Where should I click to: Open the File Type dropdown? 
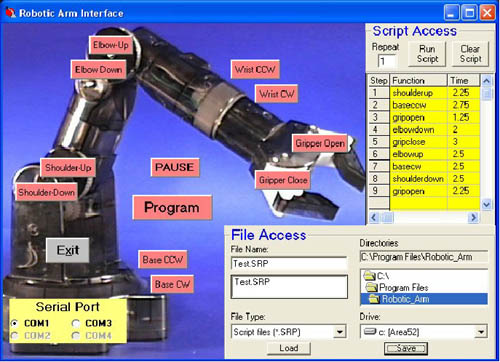(340, 332)
